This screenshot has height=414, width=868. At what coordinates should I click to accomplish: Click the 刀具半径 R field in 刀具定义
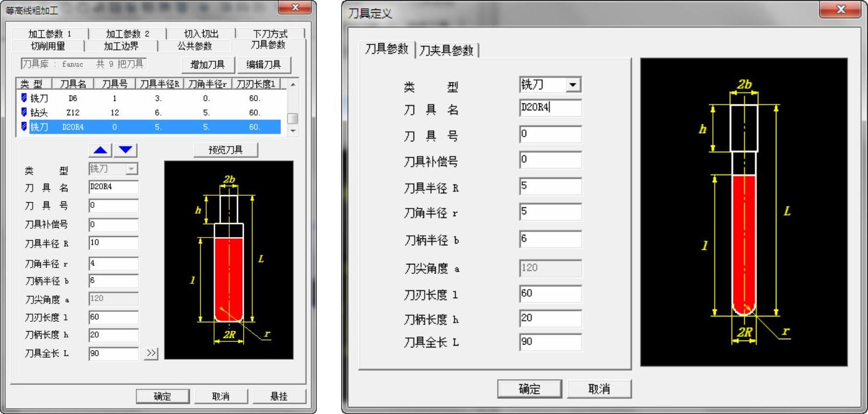pos(550,186)
